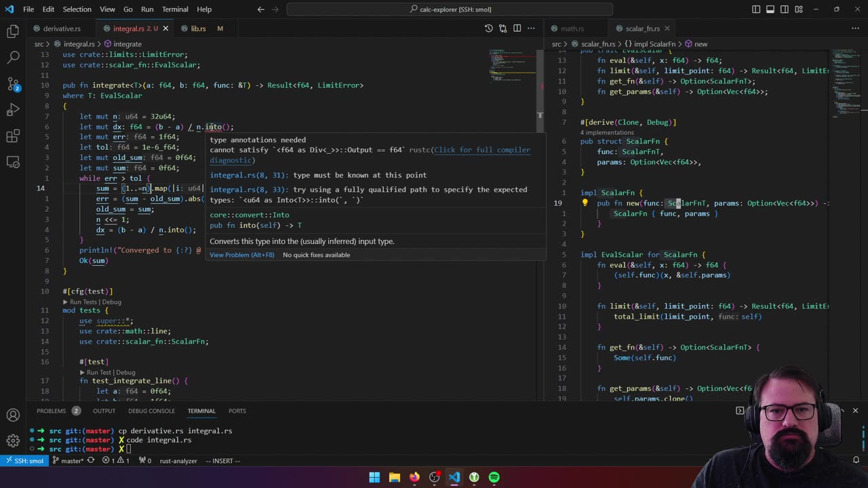Switch to the math.rs tab
The height and width of the screenshot is (488, 868).
point(572,28)
